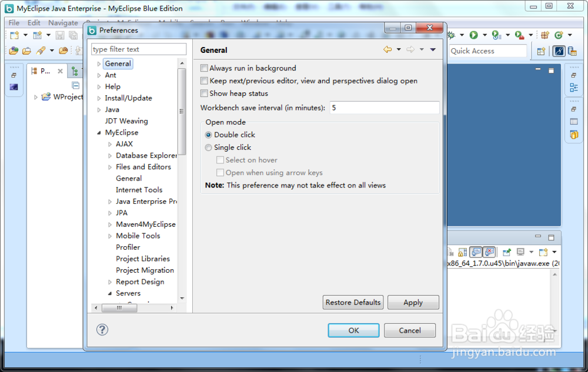
Task: Open the Preferences view menu dropdown arrow
Action: tap(433, 49)
